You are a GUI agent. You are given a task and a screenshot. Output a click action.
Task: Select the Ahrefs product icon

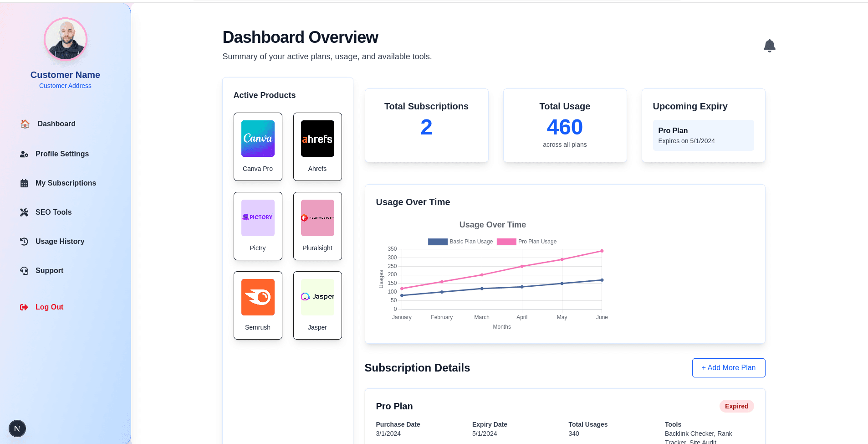pos(317,139)
